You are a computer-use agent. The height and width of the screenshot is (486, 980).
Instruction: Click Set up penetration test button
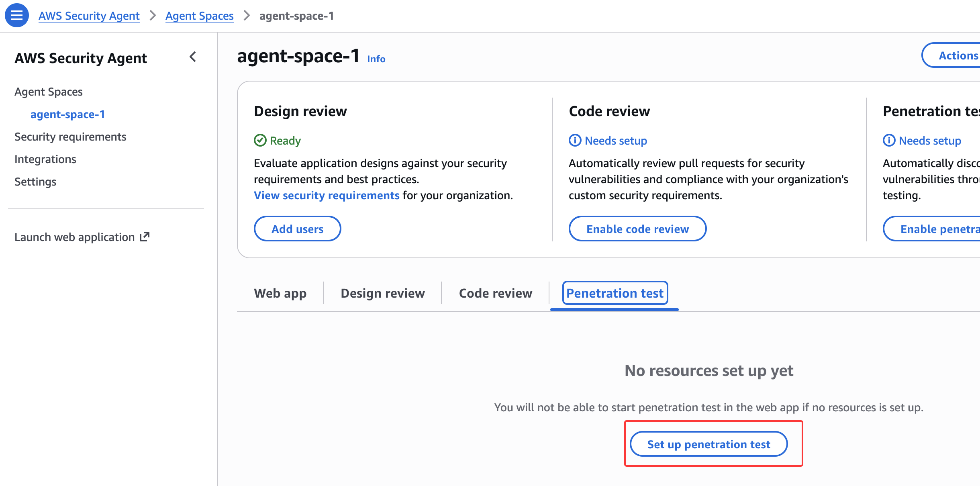pyautogui.click(x=708, y=444)
